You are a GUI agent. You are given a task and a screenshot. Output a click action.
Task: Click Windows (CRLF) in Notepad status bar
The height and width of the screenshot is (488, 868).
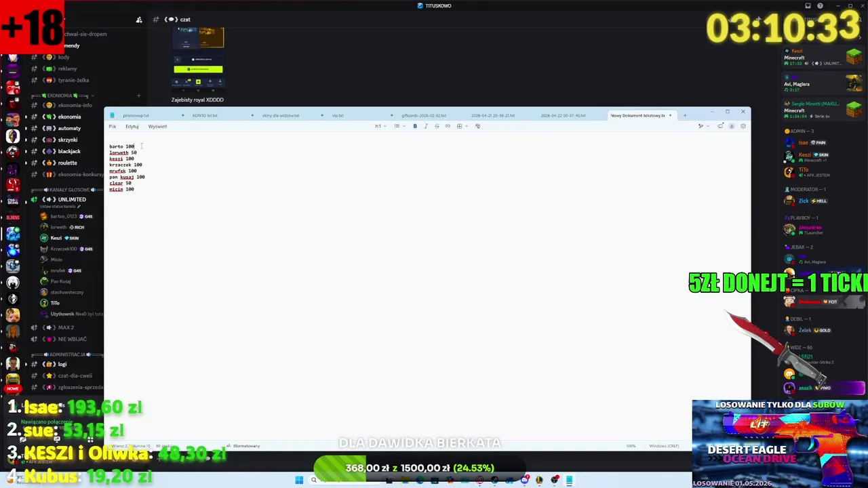664,446
